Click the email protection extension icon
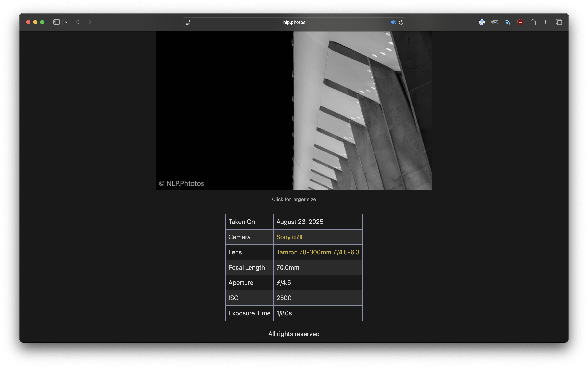 (x=495, y=22)
